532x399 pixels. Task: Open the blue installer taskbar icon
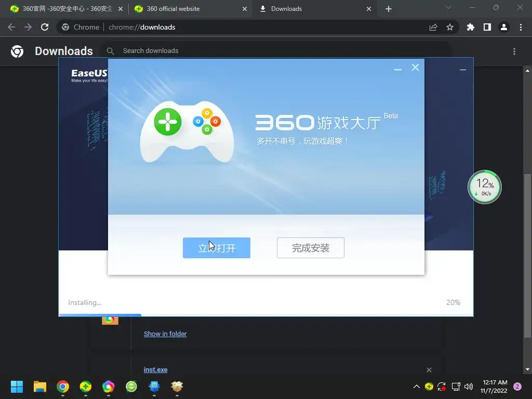tap(154, 387)
